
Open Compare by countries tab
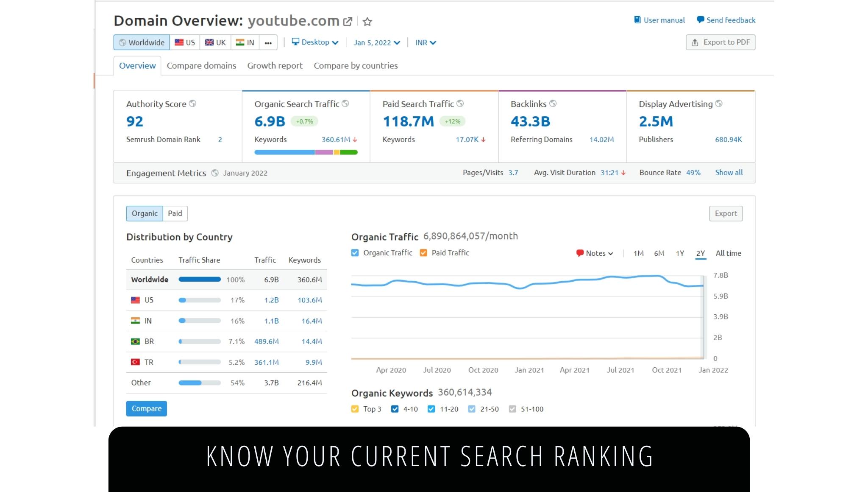pyautogui.click(x=356, y=66)
